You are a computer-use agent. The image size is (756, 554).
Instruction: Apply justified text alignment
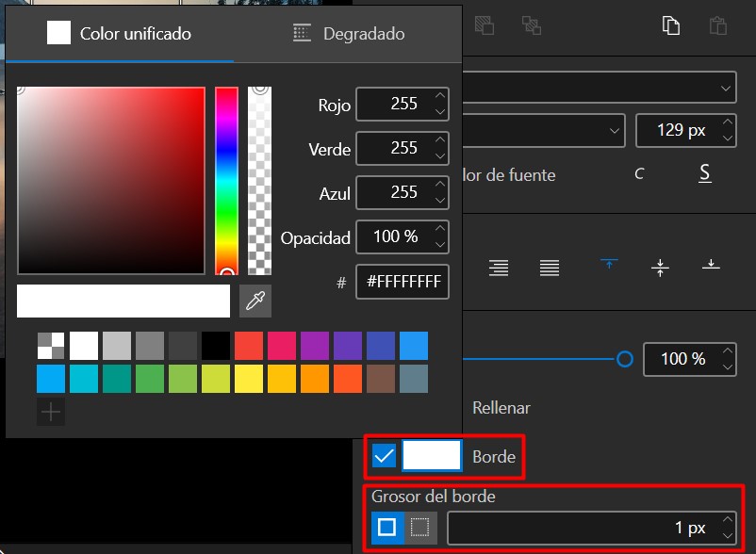click(550, 268)
